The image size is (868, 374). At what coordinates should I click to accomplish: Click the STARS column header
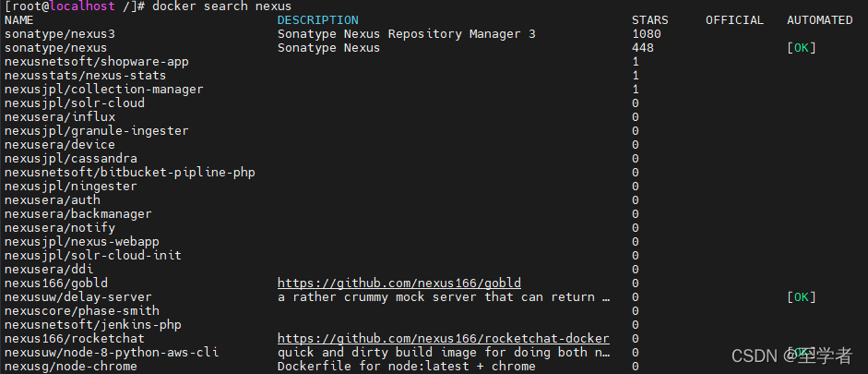pos(650,20)
